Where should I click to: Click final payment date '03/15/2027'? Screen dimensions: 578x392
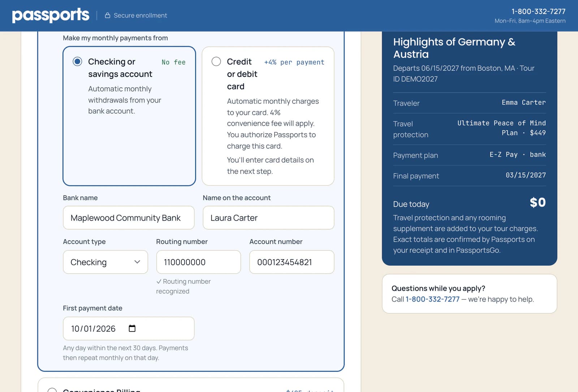pyautogui.click(x=526, y=175)
